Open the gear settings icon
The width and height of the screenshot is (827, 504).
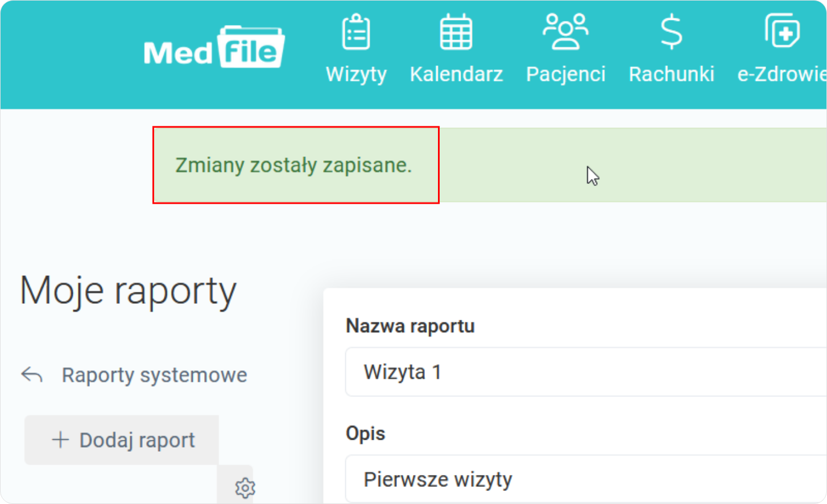coord(245,488)
